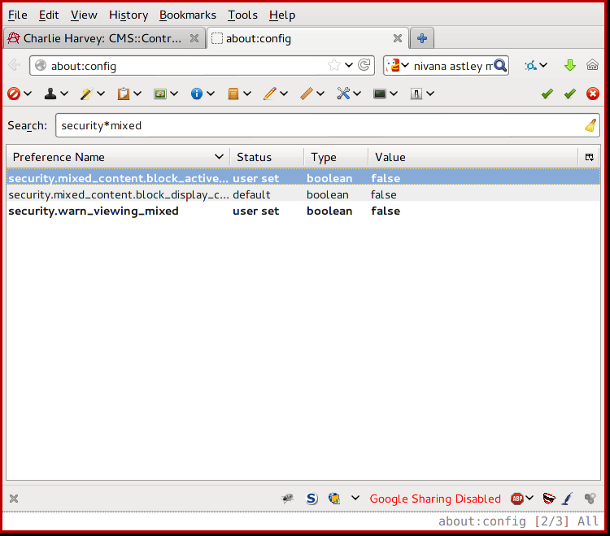
Task: Open the History menu
Action: 128,15
